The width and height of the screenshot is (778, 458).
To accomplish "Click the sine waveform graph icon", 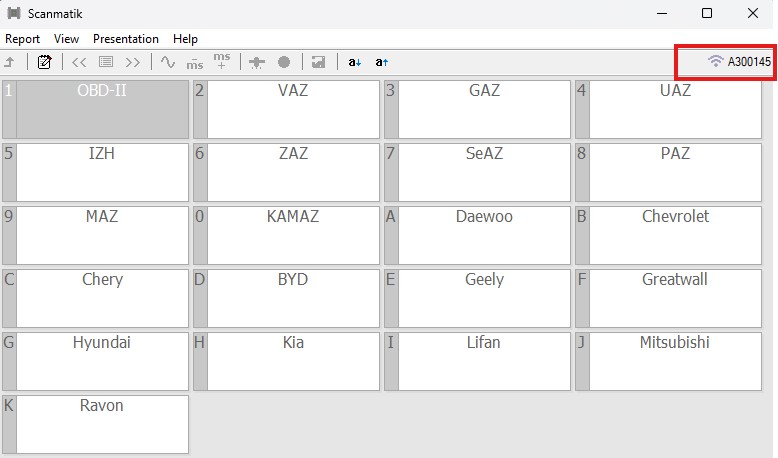I will coord(168,62).
